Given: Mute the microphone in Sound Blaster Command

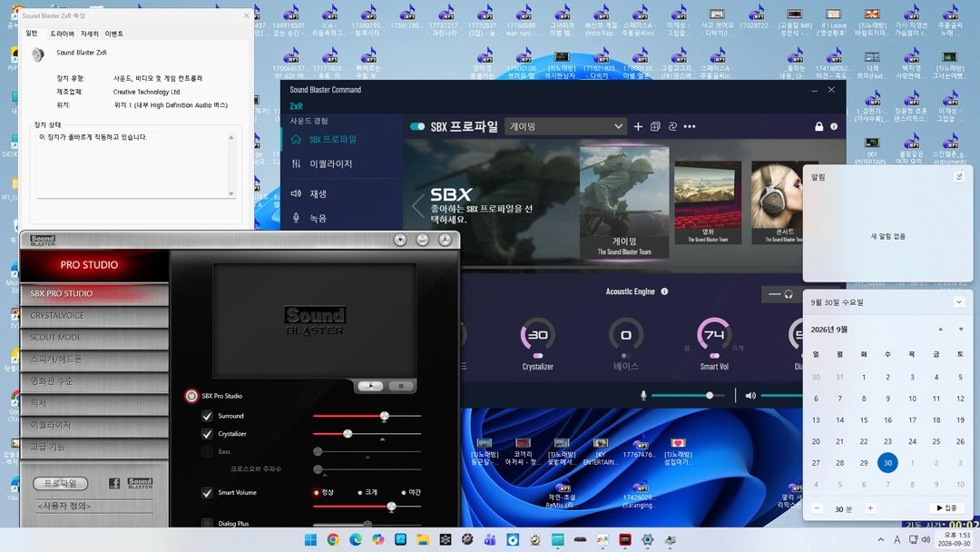Looking at the screenshot, I should [x=643, y=395].
